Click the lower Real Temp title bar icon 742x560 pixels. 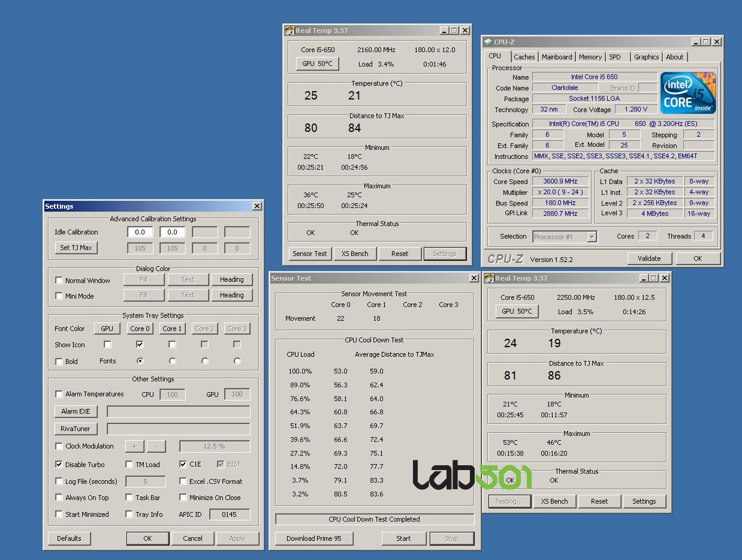click(x=489, y=278)
